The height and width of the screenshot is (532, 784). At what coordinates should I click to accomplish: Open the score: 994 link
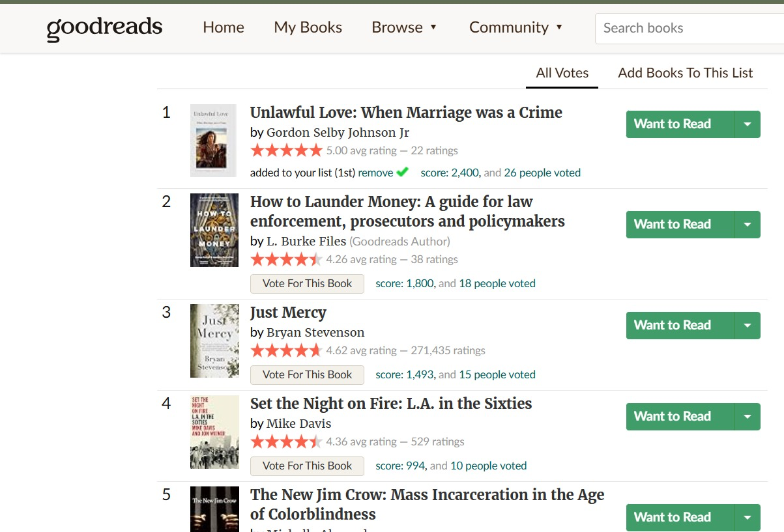point(400,466)
